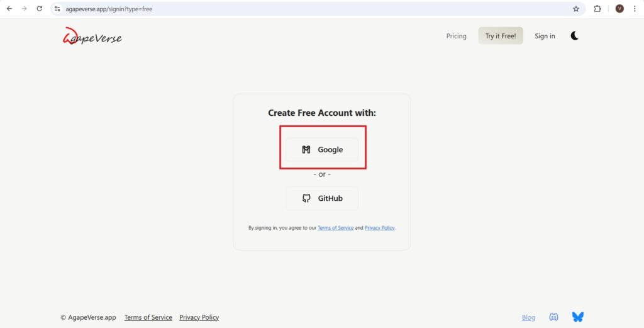The width and height of the screenshot is (644, 328).
Task: Bookmark this page with the star icon
Action: pyautogui.click(x=576, y=9)
